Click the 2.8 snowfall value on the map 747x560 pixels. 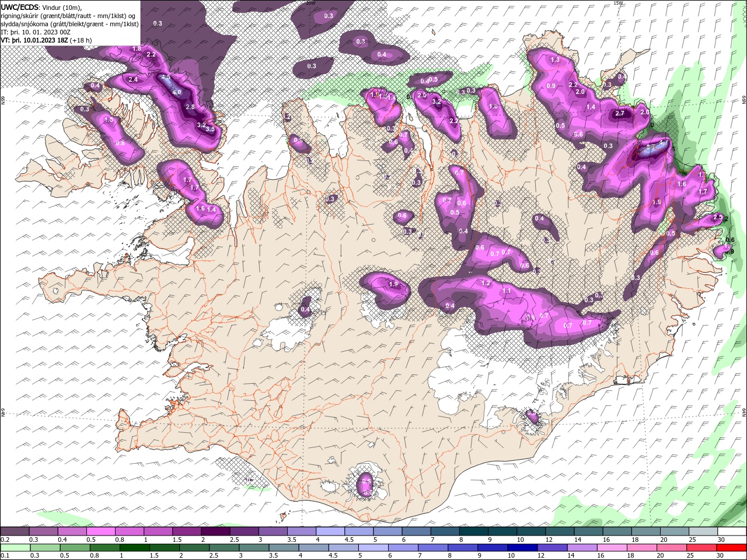190,107
